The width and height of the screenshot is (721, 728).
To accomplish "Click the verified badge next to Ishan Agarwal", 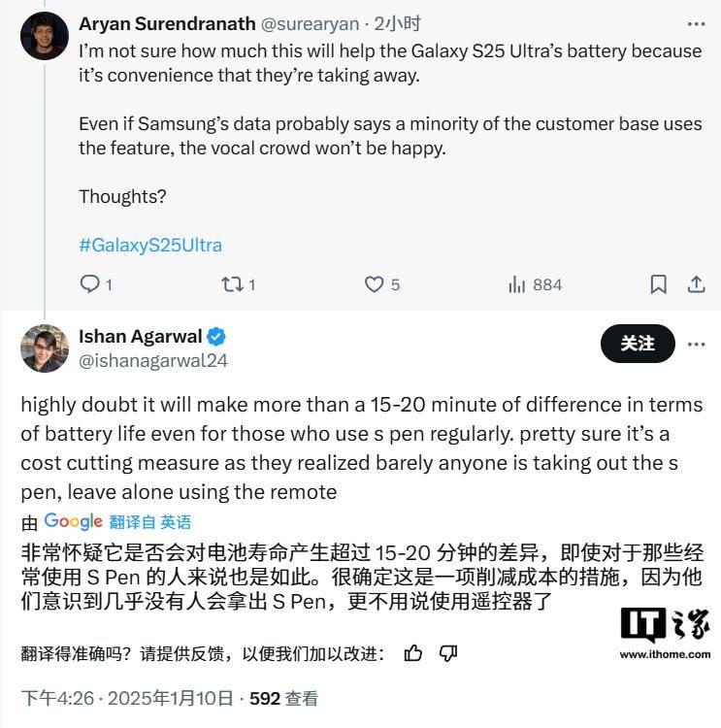I will tap(215, 337).
